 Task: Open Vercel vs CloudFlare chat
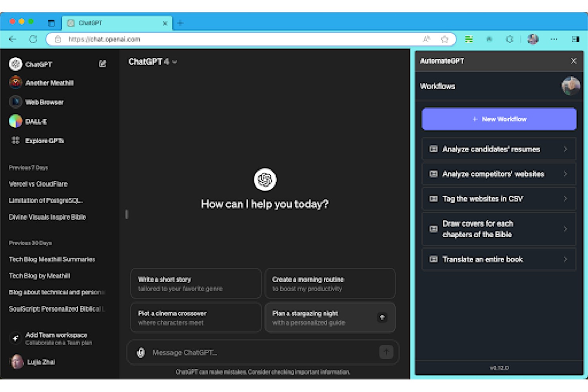(x=38, y=184)
